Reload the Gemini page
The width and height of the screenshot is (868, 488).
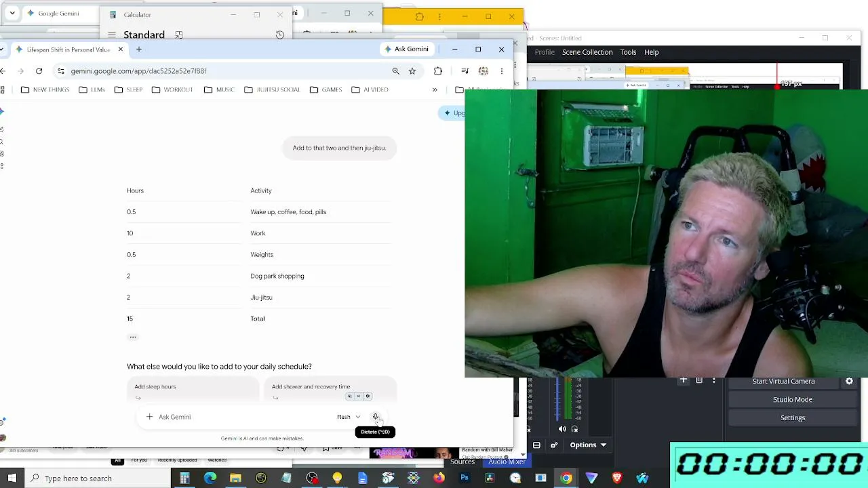39,70
